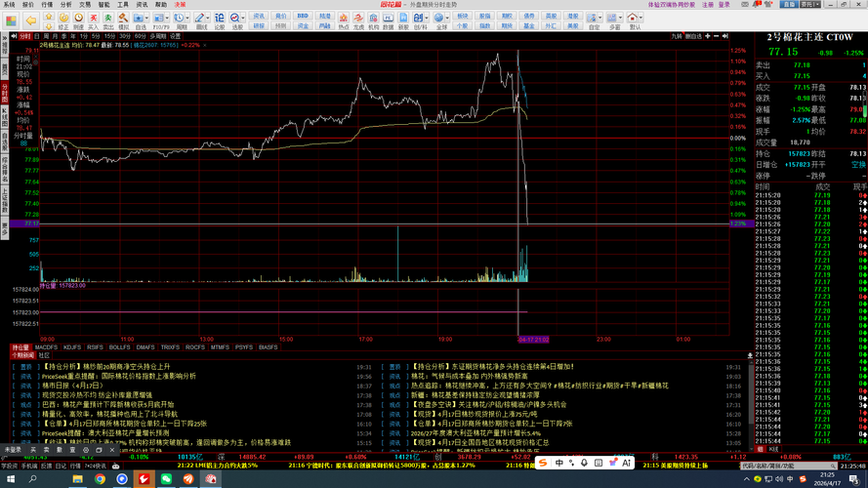Click the 资讯 toolbar button

259,16
